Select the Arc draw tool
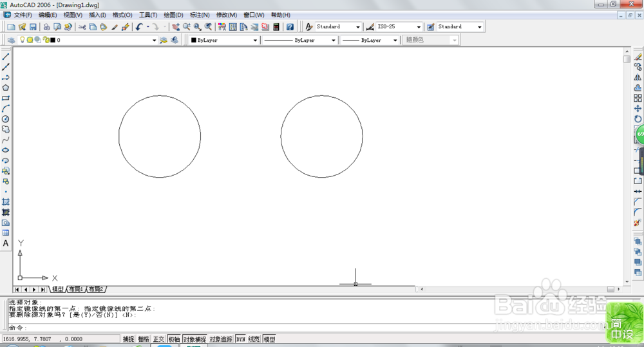 coord(6,108)
